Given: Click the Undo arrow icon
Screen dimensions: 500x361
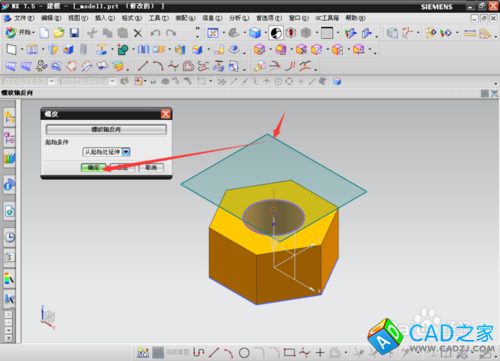Looking at the screenshot, I should pos(155,33).
